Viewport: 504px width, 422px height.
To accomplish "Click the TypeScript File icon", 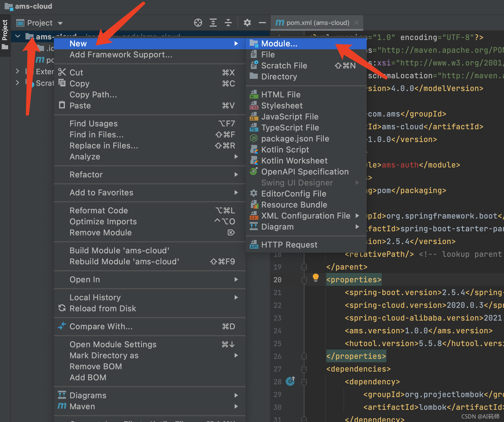I will [x=254, y=127].
